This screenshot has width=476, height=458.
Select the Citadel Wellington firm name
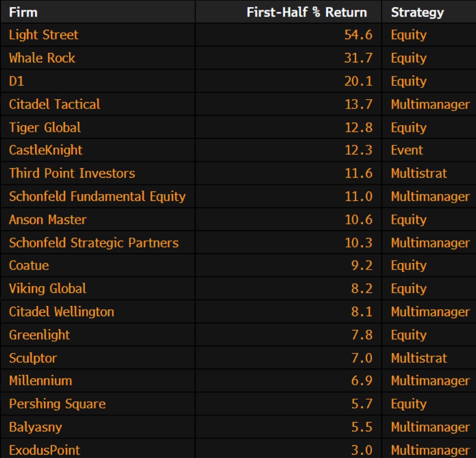coord(61,312)
